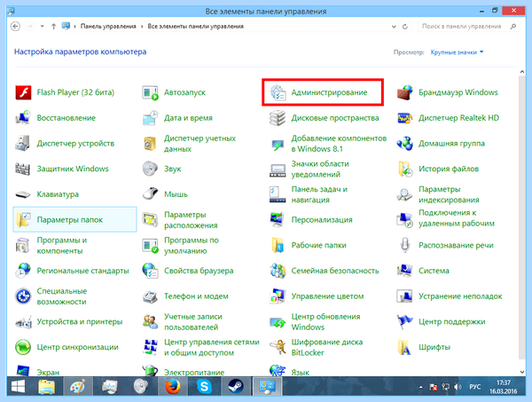This screenshot has height=402, width=532.
Task: Launch Firefox from the taskbar
Action: pyautogui.click(x=172, y=386)
